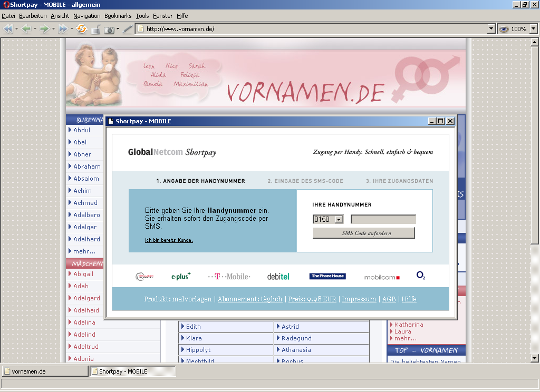Open the Bookmarks menu
Image resolution: width=540 pixels, height=392 pixels.
coord(118,16)
